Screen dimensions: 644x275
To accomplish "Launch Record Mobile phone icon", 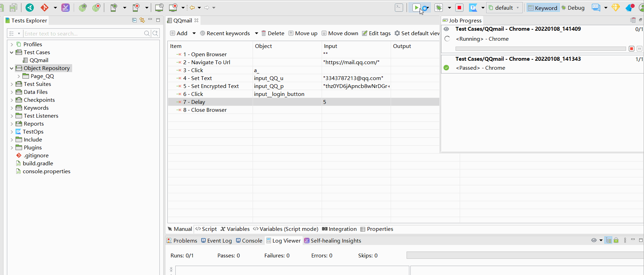I will point(136,8).
